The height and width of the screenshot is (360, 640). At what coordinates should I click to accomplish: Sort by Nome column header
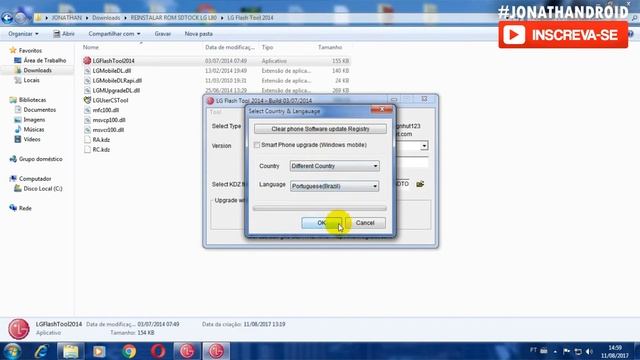point(91,47)
